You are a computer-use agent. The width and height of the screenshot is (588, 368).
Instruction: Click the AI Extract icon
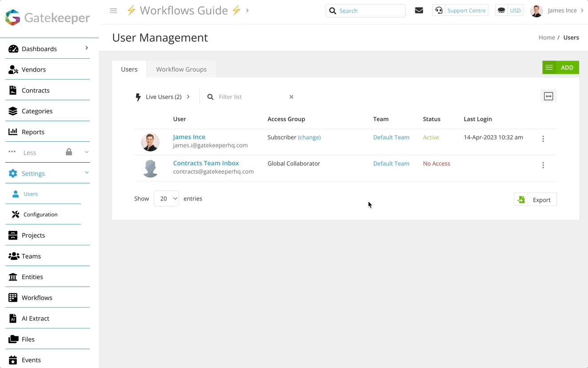[x=13, y=319]
